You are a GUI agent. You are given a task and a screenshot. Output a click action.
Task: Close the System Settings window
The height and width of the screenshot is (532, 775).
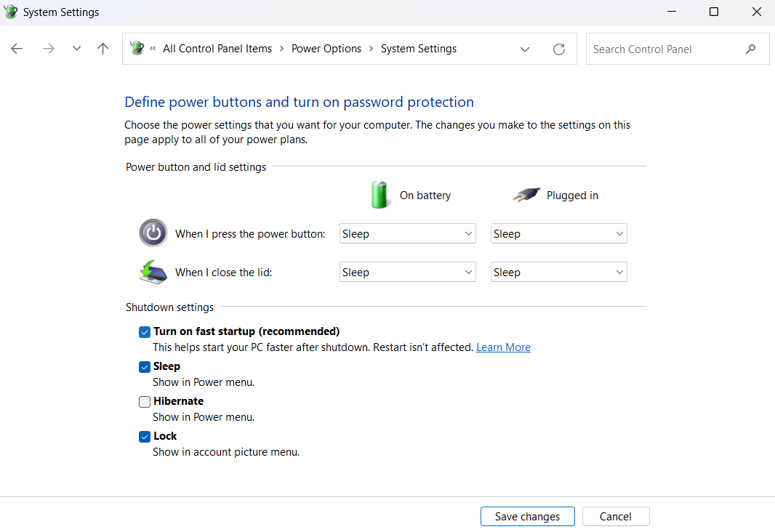click(x=757, y=12)
